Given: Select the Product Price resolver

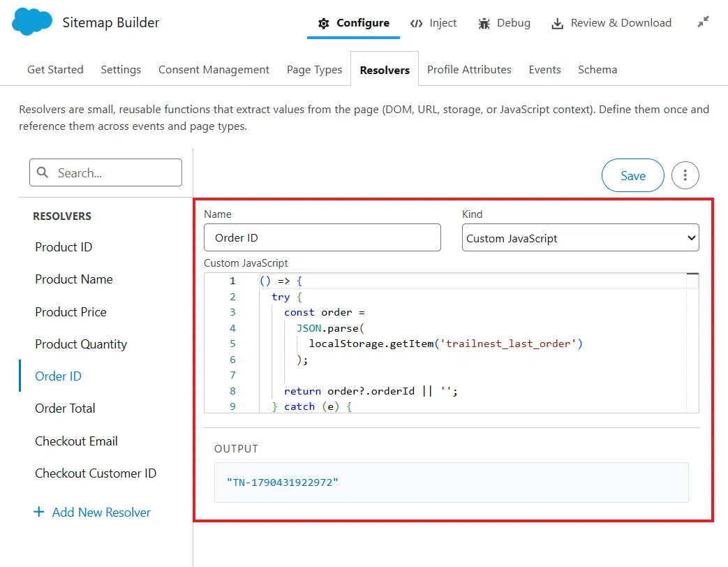Looking at the screenshot, I should tap(70, 311).
